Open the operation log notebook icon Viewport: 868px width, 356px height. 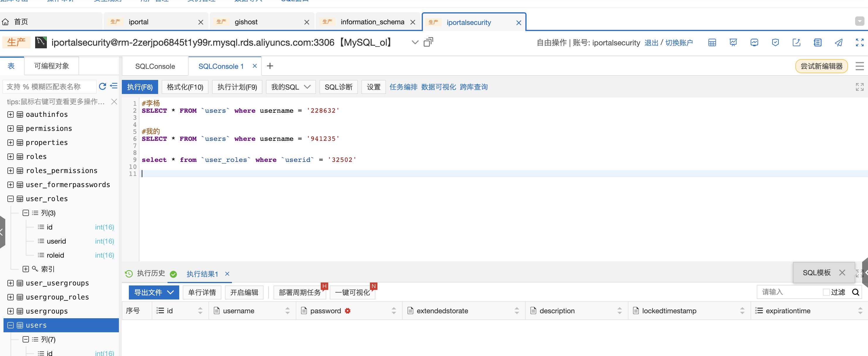(x=818, y=42)
